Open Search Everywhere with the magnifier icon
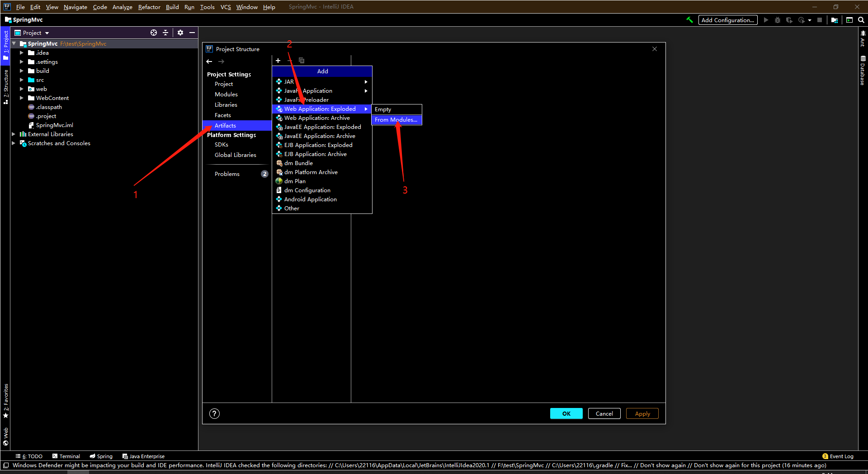Screen dimensions: 868x474 coord(861,20)
